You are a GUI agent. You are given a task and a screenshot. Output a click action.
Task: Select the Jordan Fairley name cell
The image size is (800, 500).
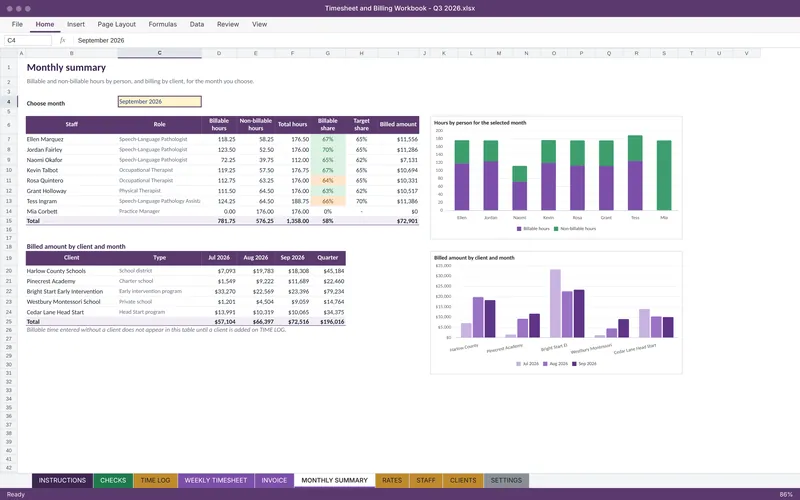71,149
